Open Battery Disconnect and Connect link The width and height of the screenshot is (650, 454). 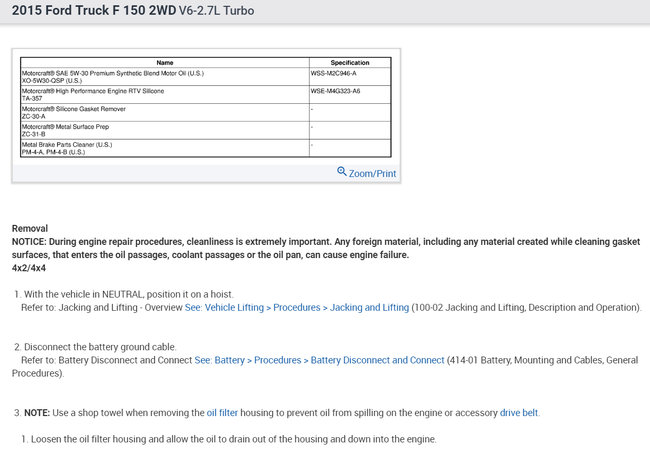pyautogui.click(x=378, y=360)
